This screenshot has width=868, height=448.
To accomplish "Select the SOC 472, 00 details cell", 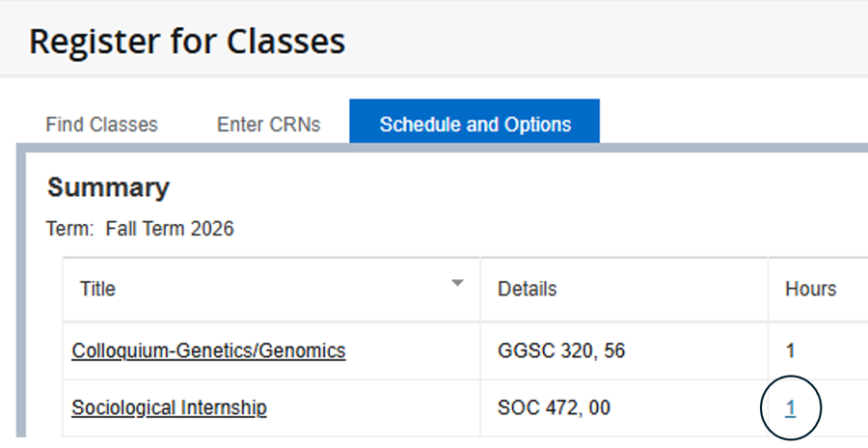I will [x=624, y=408].
